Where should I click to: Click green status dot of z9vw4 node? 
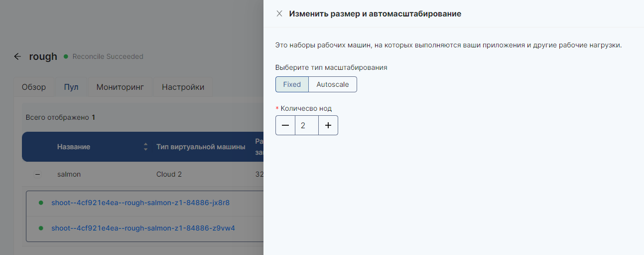[41, 229]
